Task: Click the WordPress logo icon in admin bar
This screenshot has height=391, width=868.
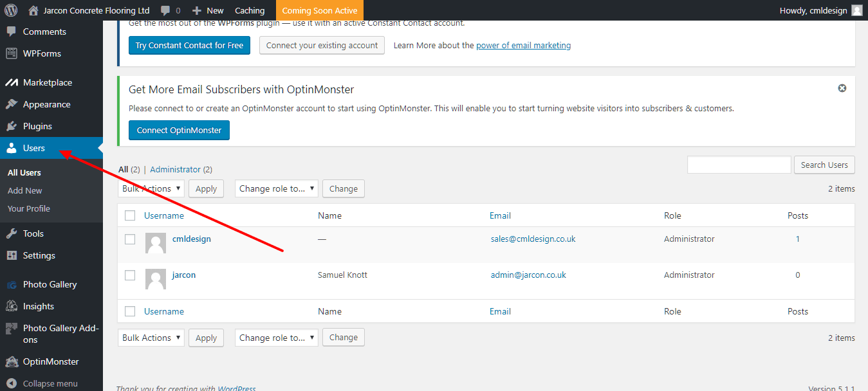Action: pyautogui.click(x=11, y=10)
